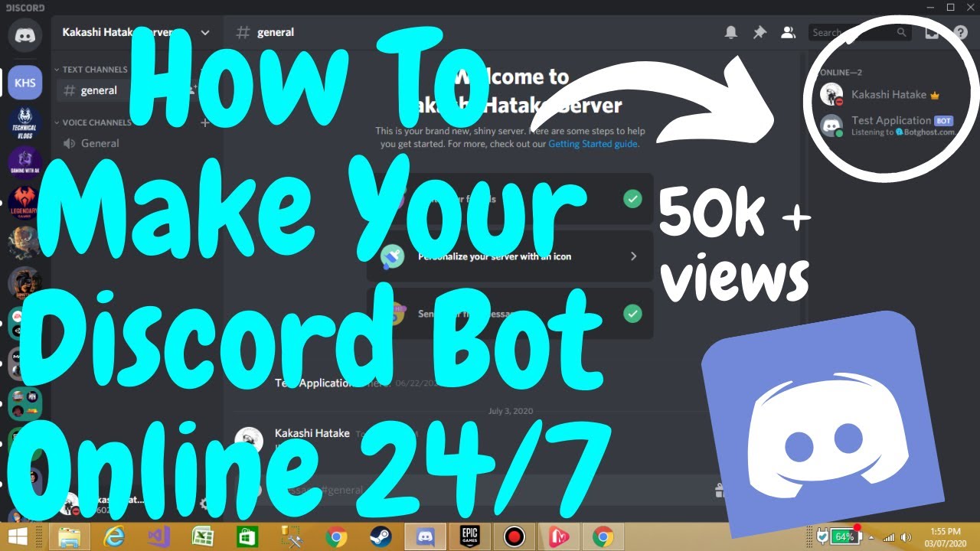Viewport: 980px width, 551px height.
Task: Open the Gaming With AK server
Action: 25,164
